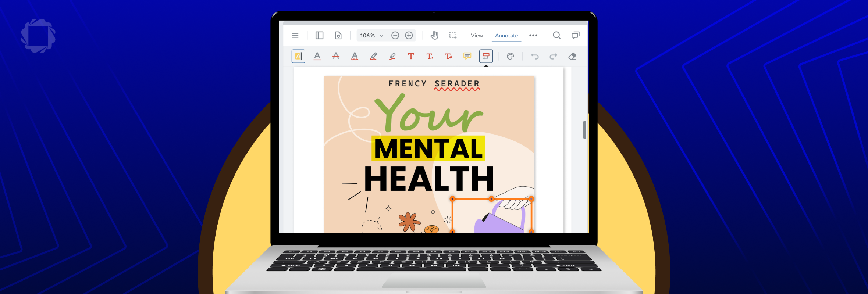
Task: Click the top-middle orange selection handle
Action: click(491, 199)
